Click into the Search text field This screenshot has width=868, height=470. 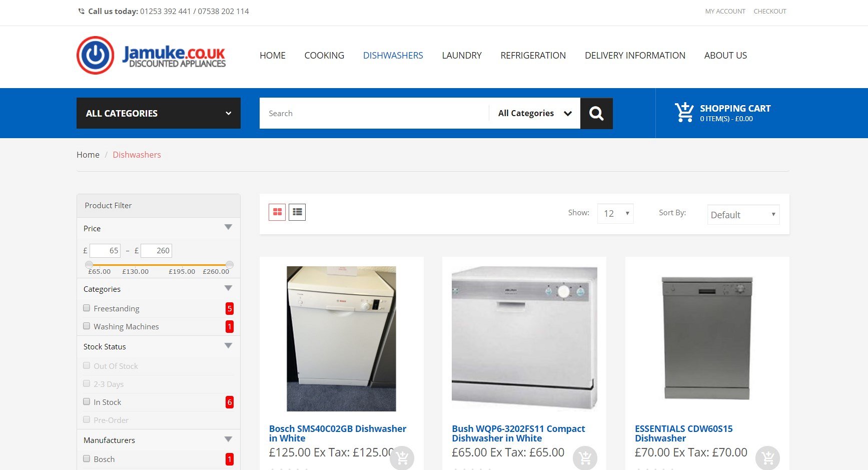[373, 114]
